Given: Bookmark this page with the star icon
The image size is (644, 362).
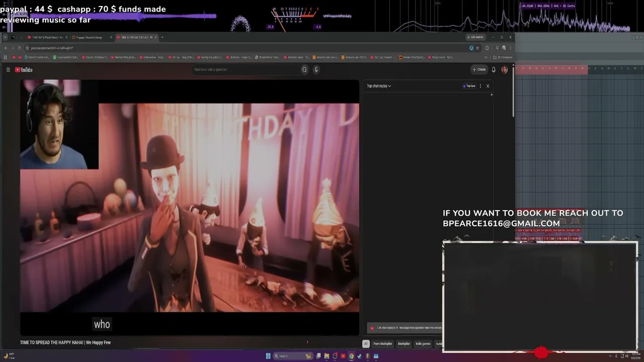Looking at the screenshot, I should [477, 48].
